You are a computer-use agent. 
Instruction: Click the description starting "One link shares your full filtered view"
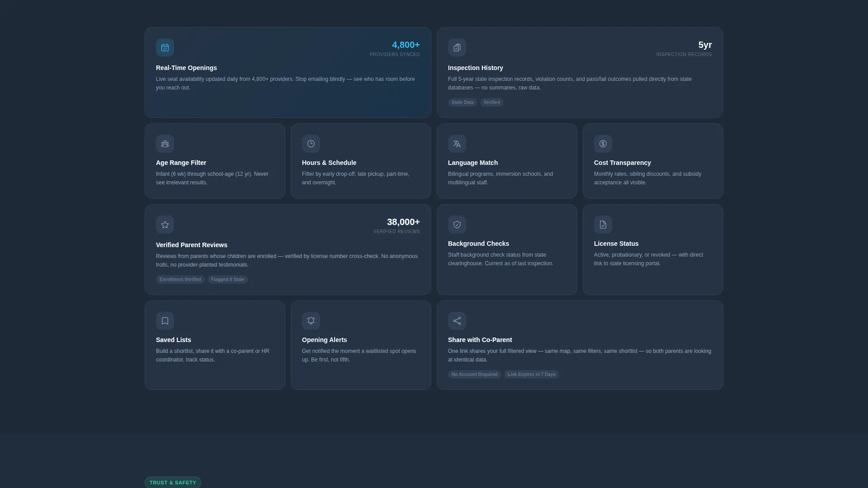tap(580, 356)
